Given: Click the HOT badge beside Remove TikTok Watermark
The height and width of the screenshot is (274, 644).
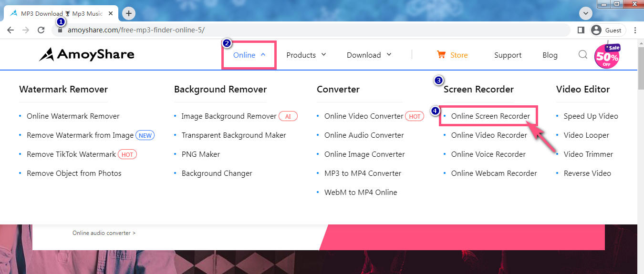Looking at the screenshot, I should (x=127, y=154).
